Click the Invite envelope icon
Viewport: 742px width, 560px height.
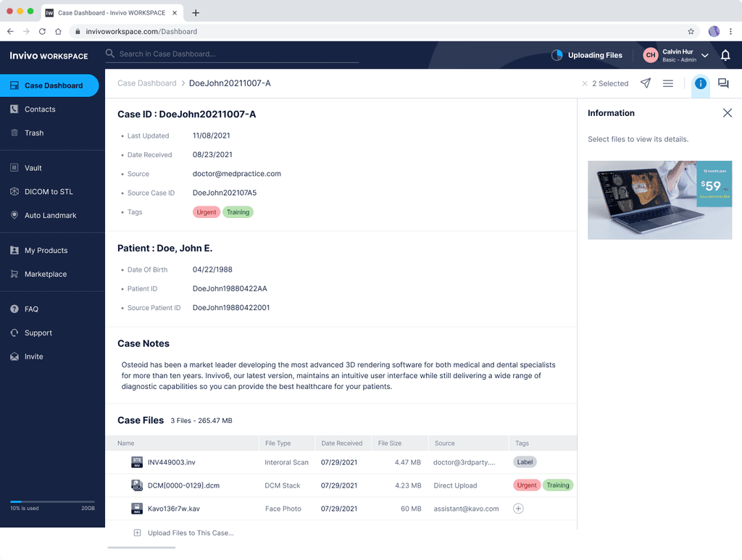[x=14, y=356]
